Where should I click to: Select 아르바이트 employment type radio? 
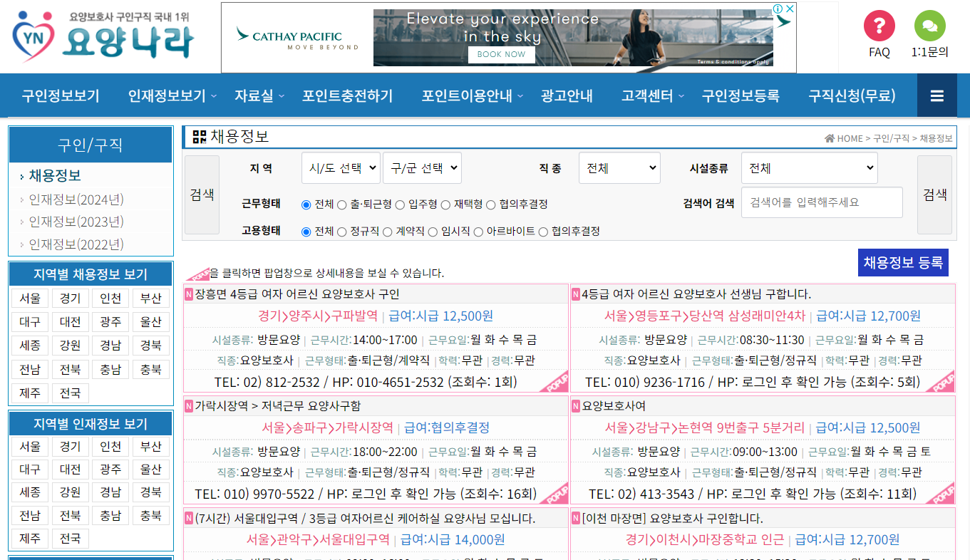[479, 232]
